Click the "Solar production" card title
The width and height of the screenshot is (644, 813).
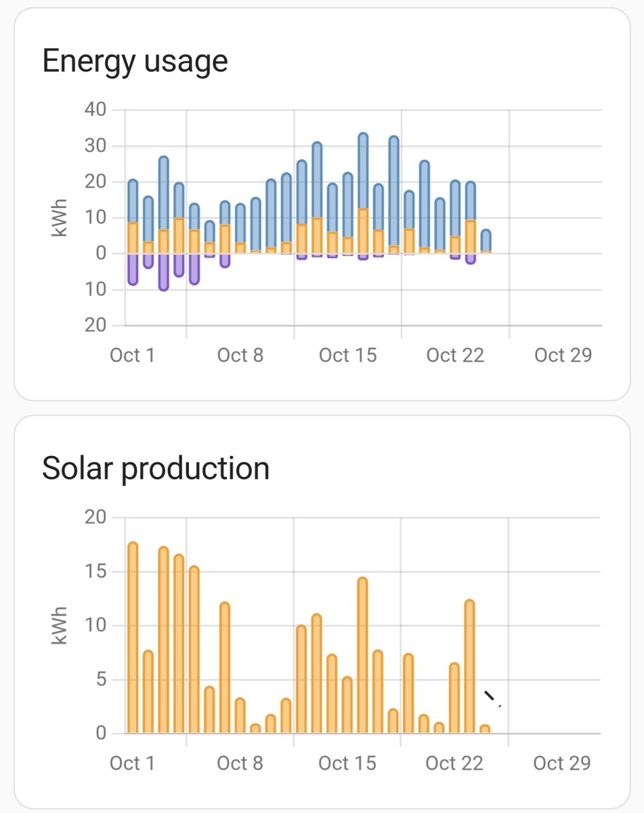click(156, 468)
